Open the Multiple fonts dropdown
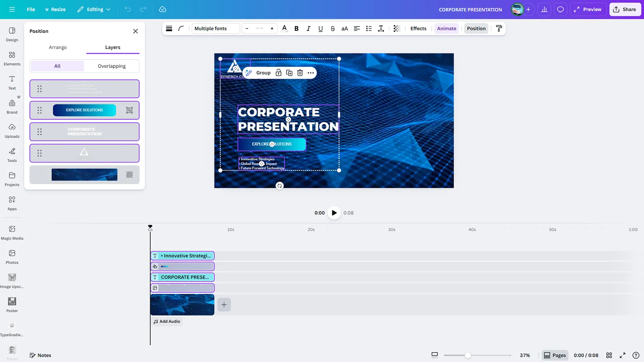The width and height of the screenshot is (644, 362). coord(215,29)
